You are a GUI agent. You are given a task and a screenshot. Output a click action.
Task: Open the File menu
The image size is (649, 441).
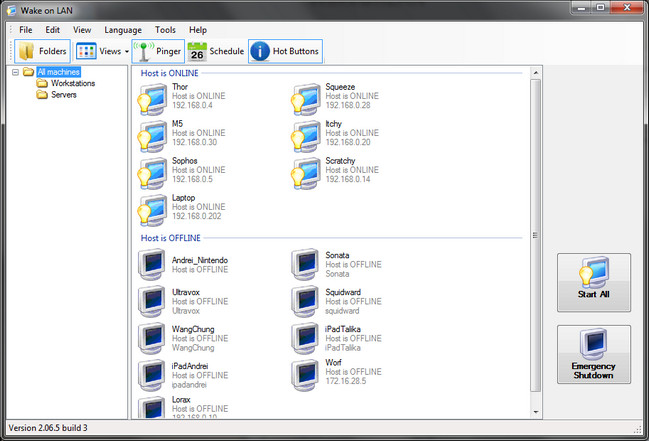pos(26,30)
